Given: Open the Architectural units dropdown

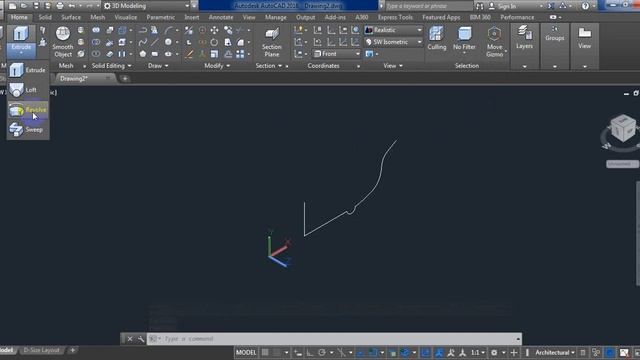Looking at the screenshot, I should (555, 352).
